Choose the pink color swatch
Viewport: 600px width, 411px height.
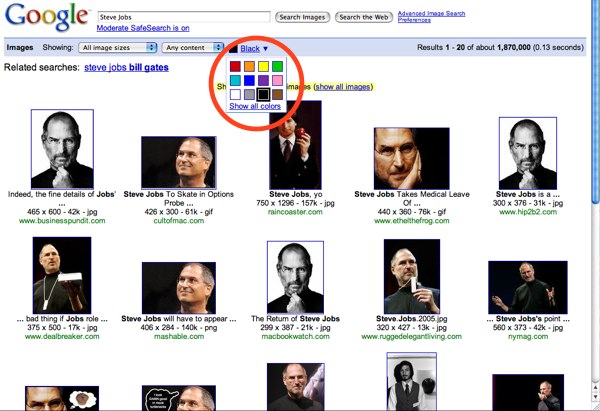point(277,80)
